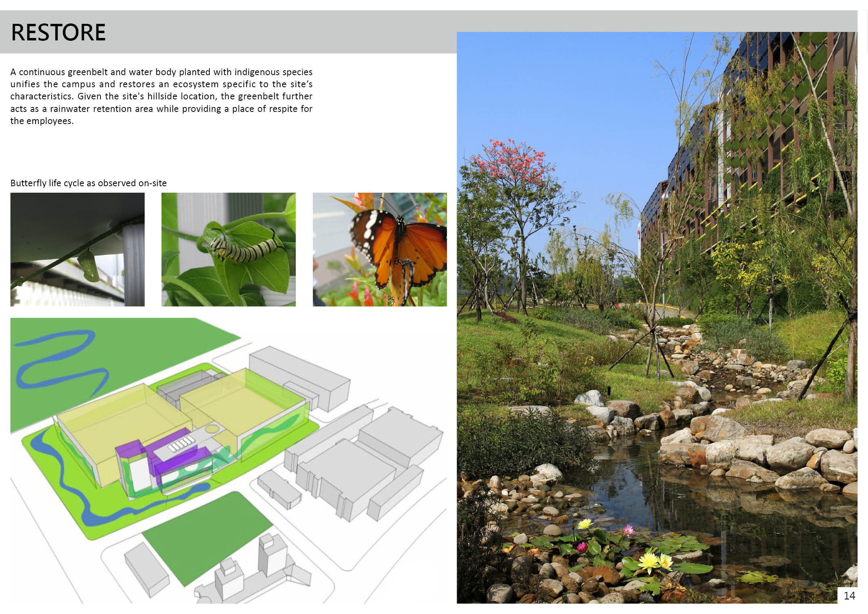Open the striped caterpillar photo
868x614 pixels.
pos(229,249)
